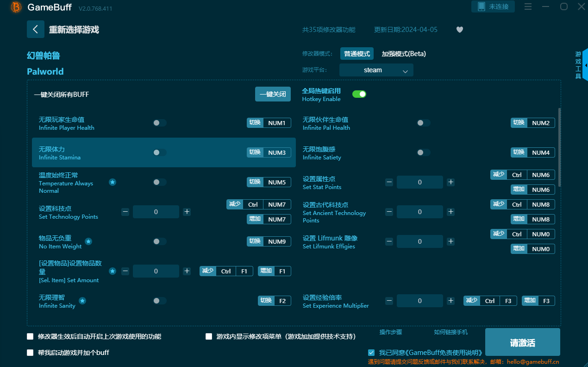The width and height of the screenshot is (588, 367).
Task: Check auto-enable last used functions checkbox
Action: click(30, 336)
